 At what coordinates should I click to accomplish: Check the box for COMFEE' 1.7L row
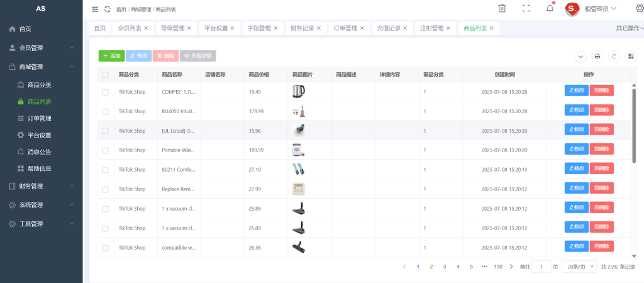pyautogui.click(x=105, y=92)
